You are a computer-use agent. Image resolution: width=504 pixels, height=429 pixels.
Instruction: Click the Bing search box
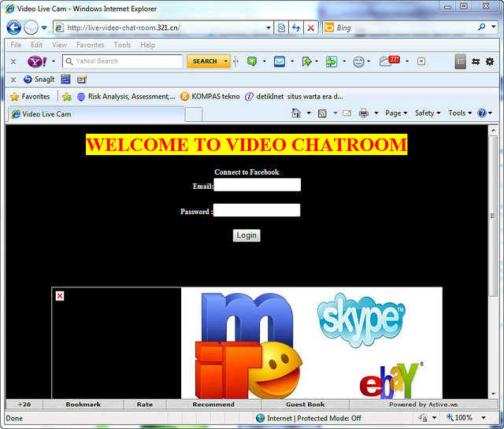[405, 28]
